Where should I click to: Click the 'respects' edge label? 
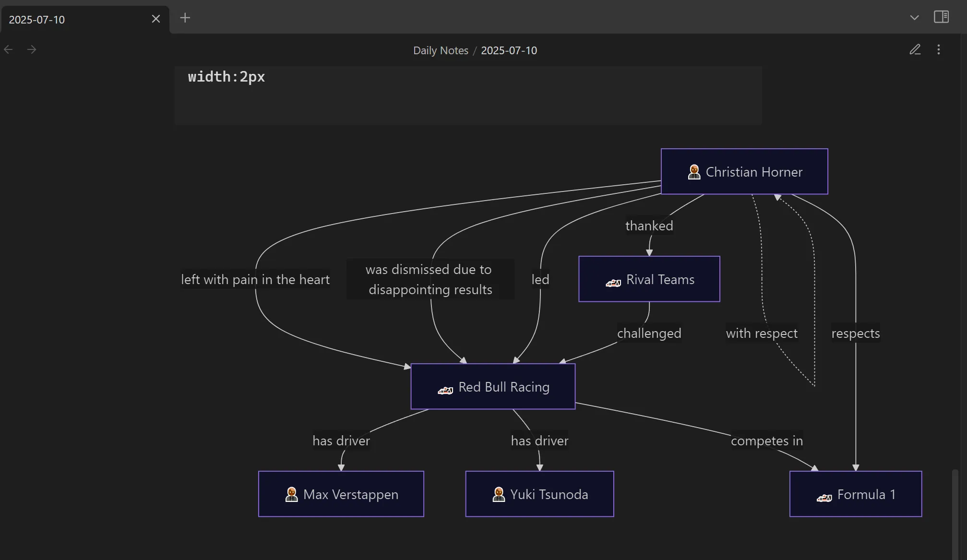click(x=855, y=333)
